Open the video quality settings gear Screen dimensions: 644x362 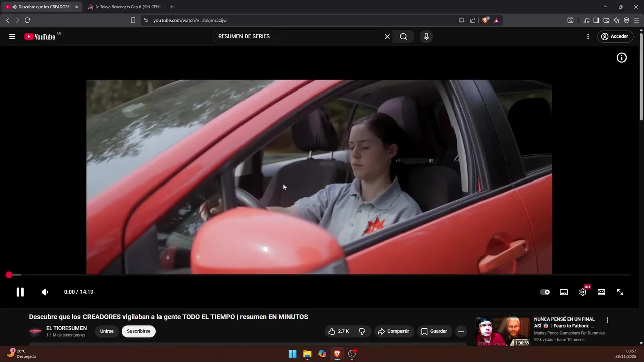pyautogui.click(x=583, y=292)
